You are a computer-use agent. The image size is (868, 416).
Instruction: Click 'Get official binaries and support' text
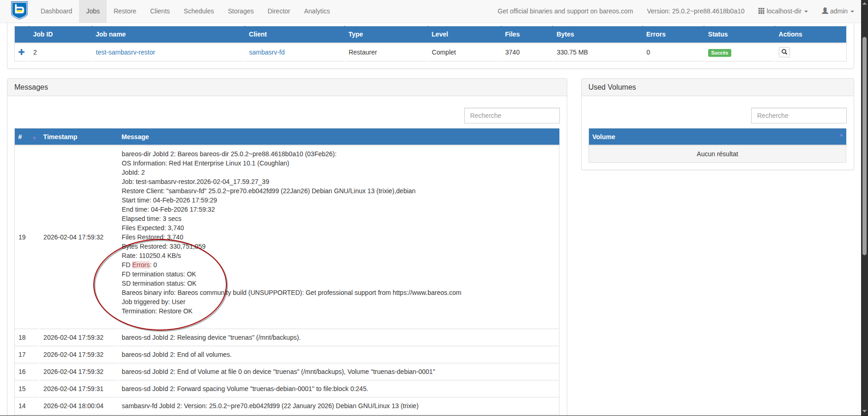pyautogui.click(x=565, y=11)
